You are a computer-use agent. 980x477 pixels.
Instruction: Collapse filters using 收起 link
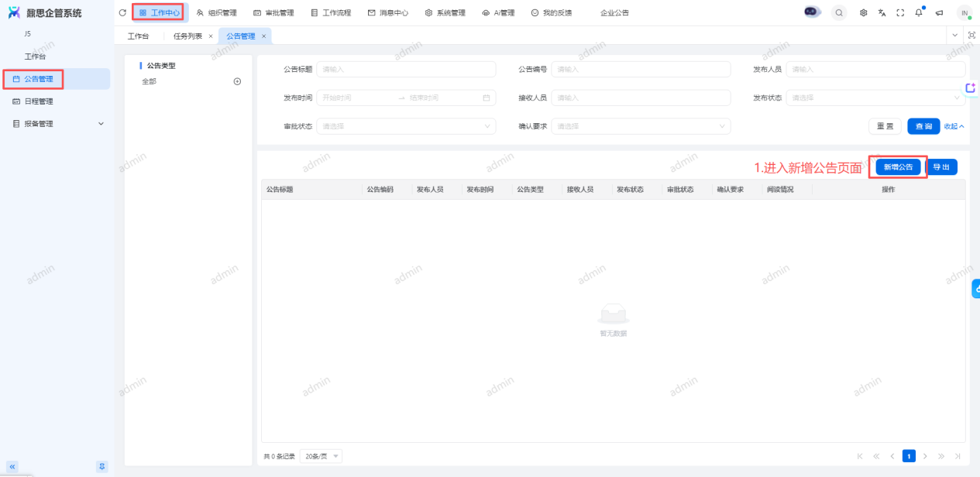(x=954, y=126)
